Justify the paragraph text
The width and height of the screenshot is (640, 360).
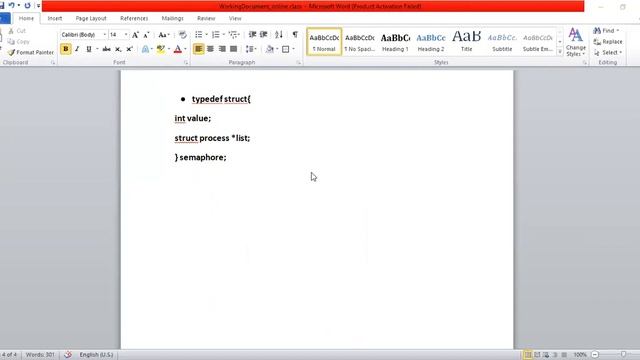pyautogui.click(x=233, y=49)
